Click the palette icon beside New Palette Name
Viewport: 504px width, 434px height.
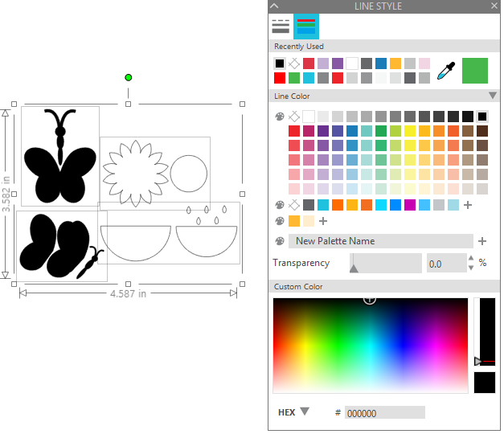point(280,241)
